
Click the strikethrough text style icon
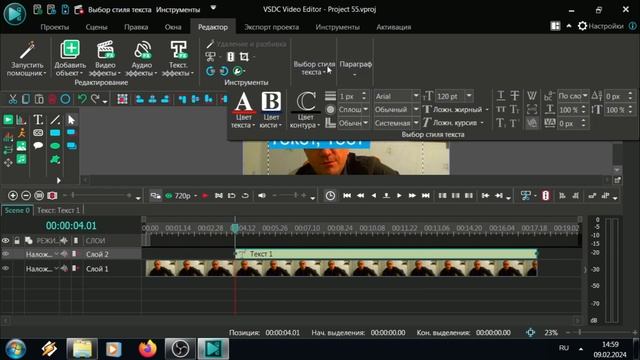pos(515,96)
